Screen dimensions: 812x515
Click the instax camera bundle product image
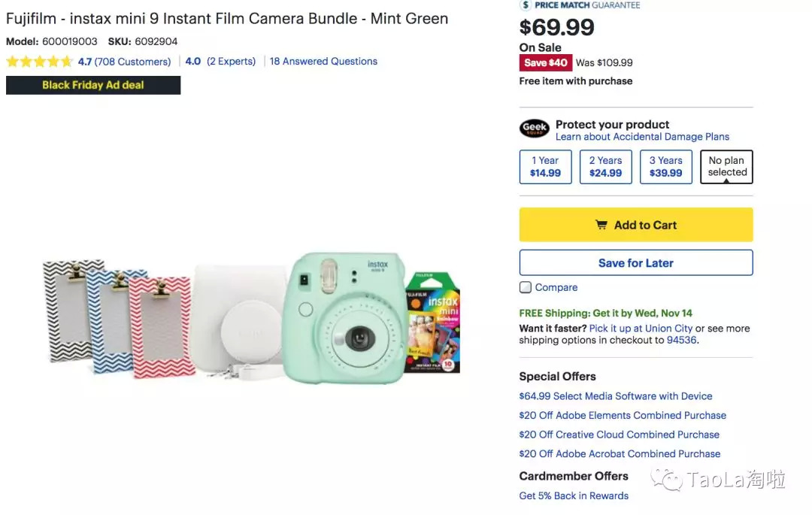pos(251,317)
